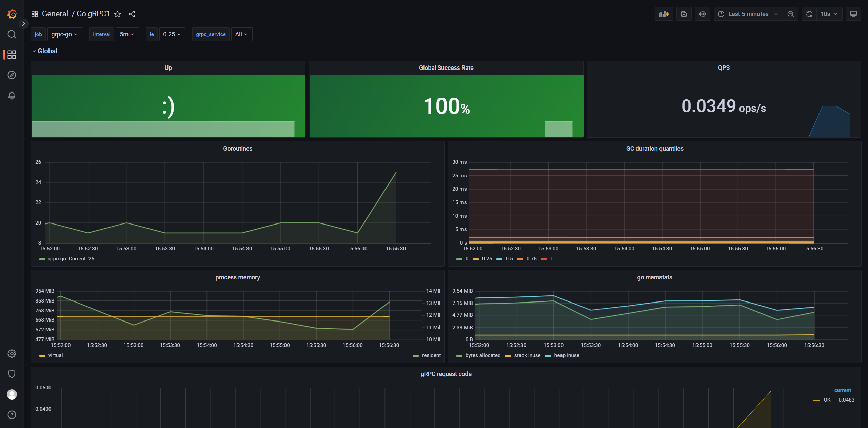Screen dimensions: 868x428
Task: Open the 10s refresh interval menu
Action: pyautogui.click(x=828, y=14)
